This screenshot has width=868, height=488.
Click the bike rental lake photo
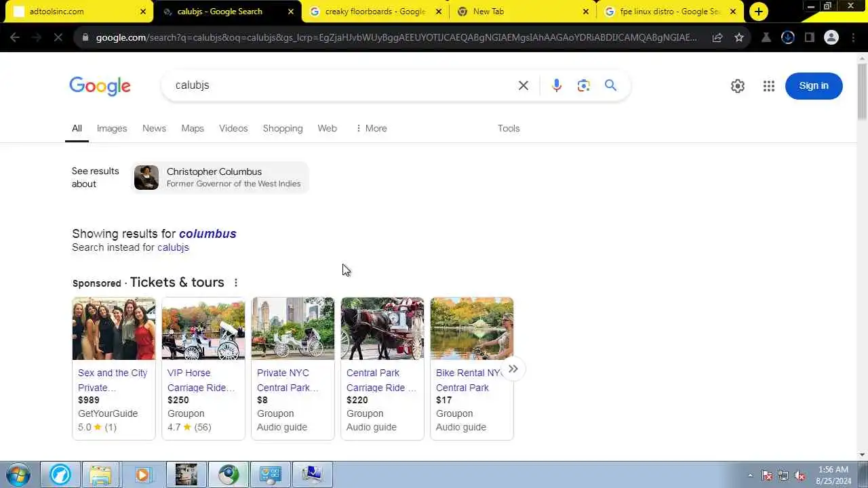(x=472, y=329)
